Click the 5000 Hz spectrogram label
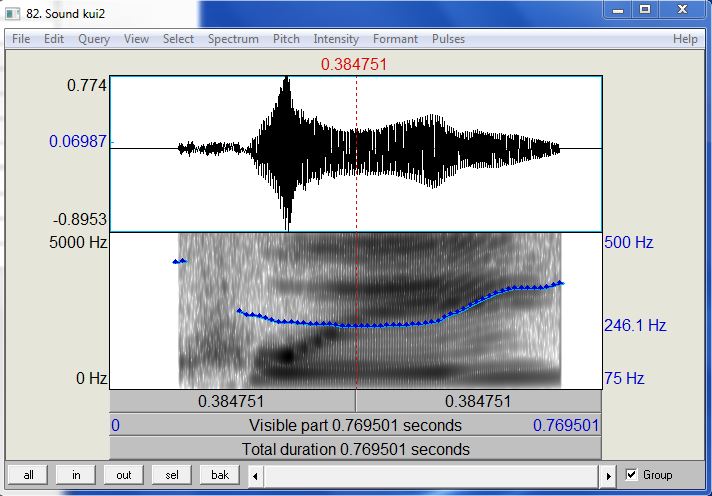 78,243
